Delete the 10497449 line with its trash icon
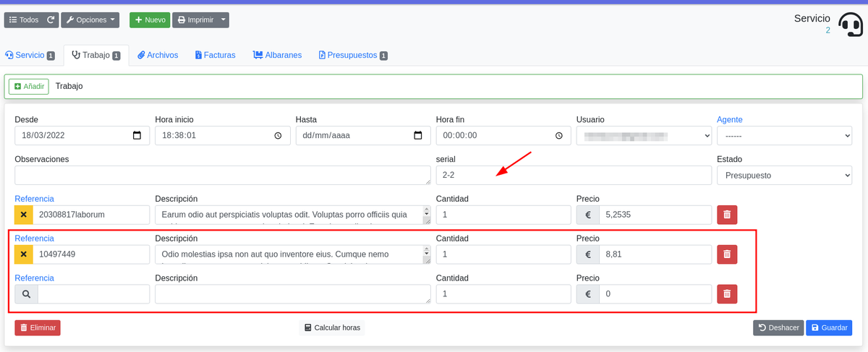This screenshot has width=868, height=352. [727, 254]
